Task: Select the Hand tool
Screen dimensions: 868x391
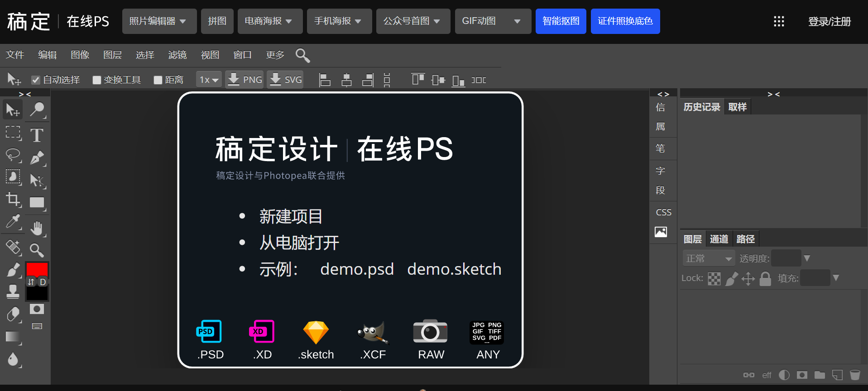Action: click(x=37, y=228)
